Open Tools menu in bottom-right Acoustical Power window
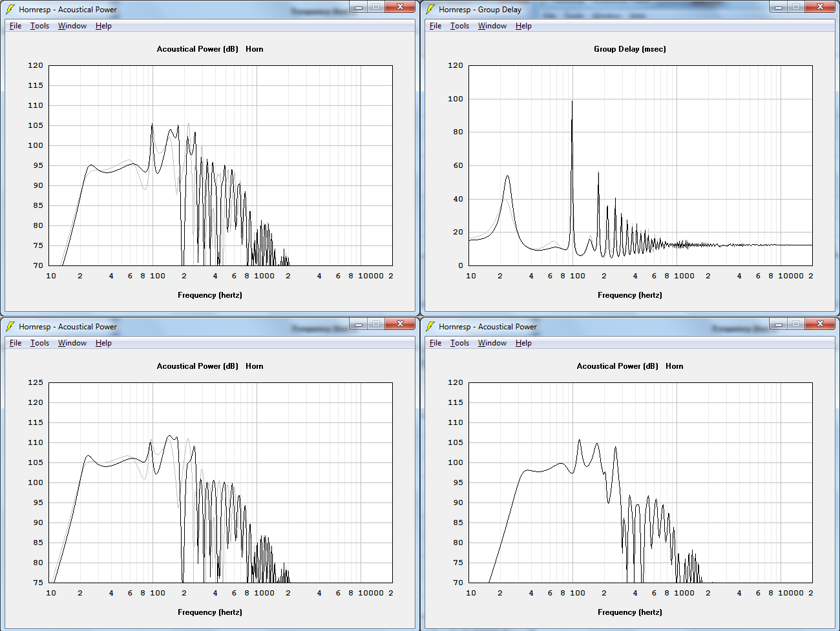The width and height of the screenshot is (840, 631). point(459,343)
